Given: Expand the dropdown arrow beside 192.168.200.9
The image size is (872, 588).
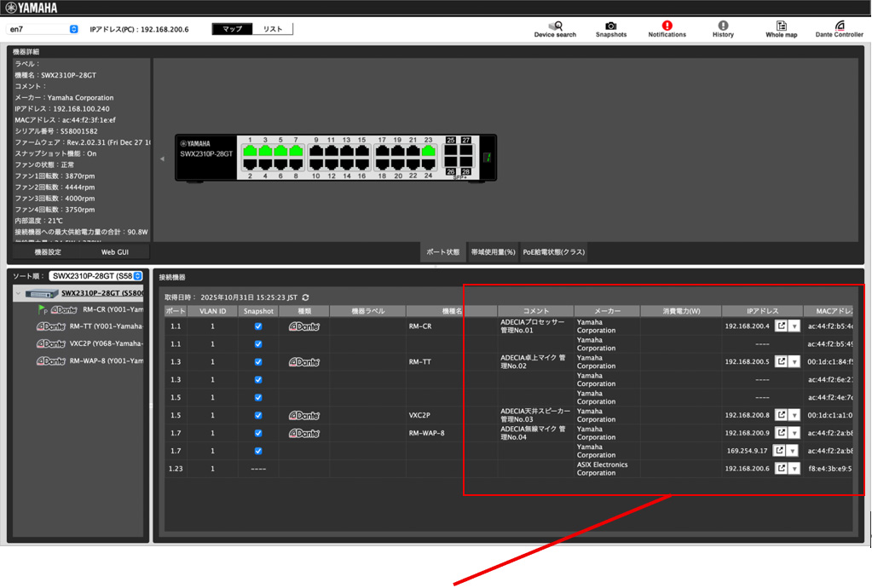Looking at the screenshot, I should (794, 434).
